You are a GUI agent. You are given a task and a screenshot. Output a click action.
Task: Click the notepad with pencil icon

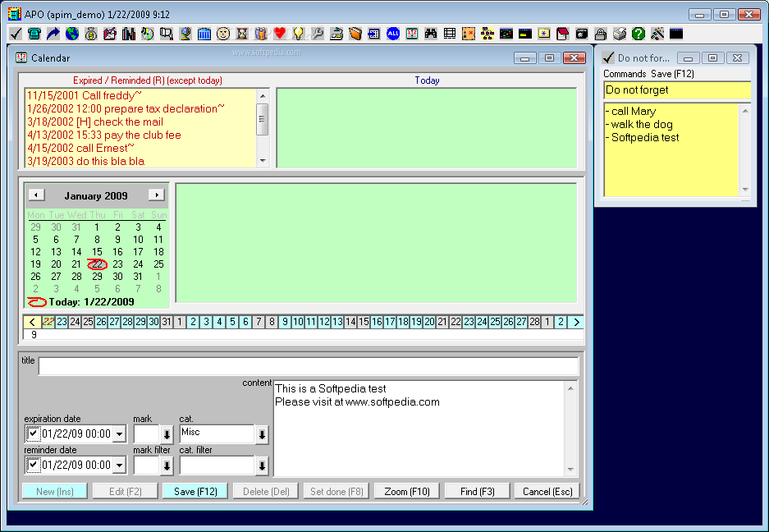tap(110, 34)
